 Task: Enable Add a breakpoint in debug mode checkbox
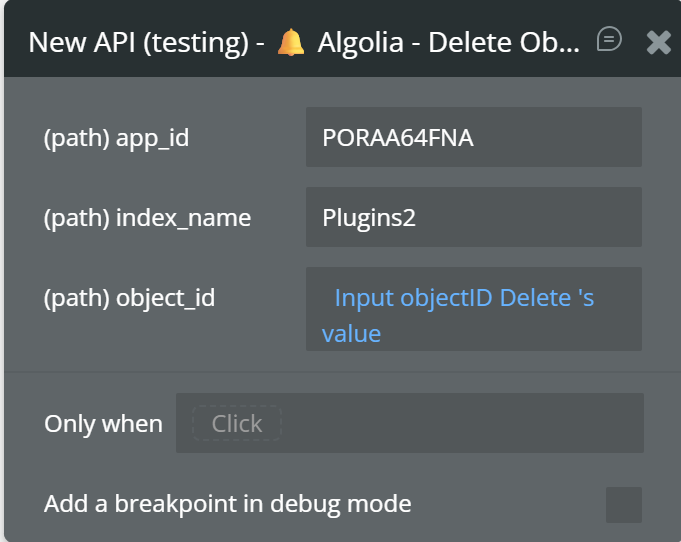click(x=623, y=504)
